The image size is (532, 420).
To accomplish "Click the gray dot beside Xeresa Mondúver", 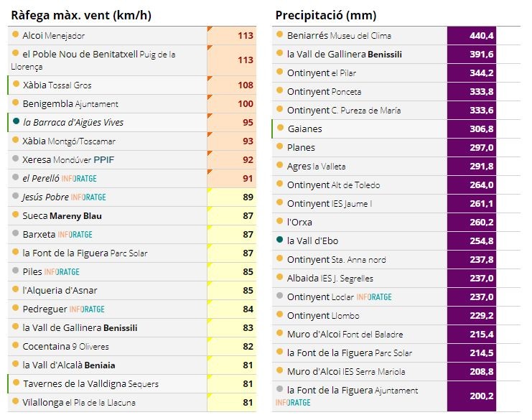I will pos(15,159).
